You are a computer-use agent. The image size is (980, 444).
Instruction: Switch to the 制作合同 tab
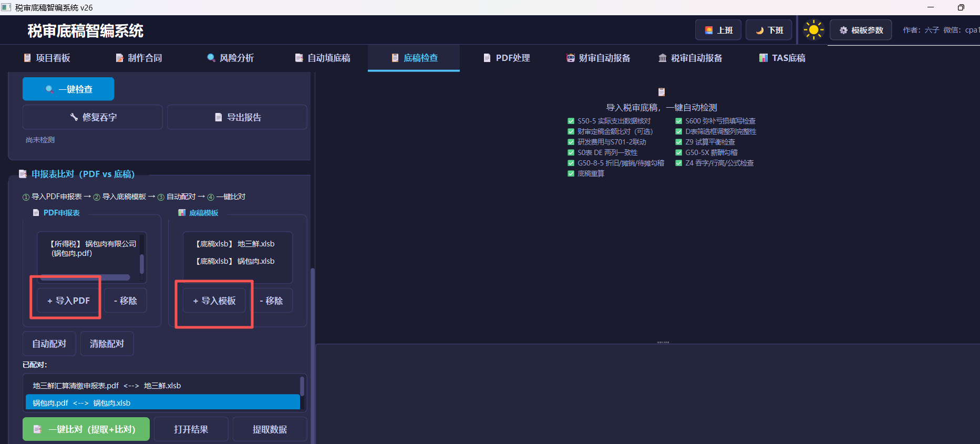point(138,58)
